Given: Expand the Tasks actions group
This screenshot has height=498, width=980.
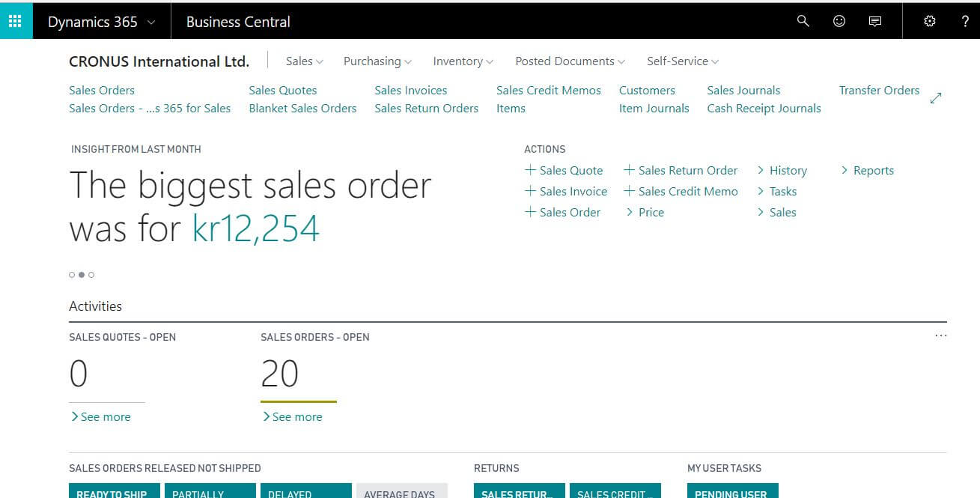Looking at the screenshot, I should point(777,192).
